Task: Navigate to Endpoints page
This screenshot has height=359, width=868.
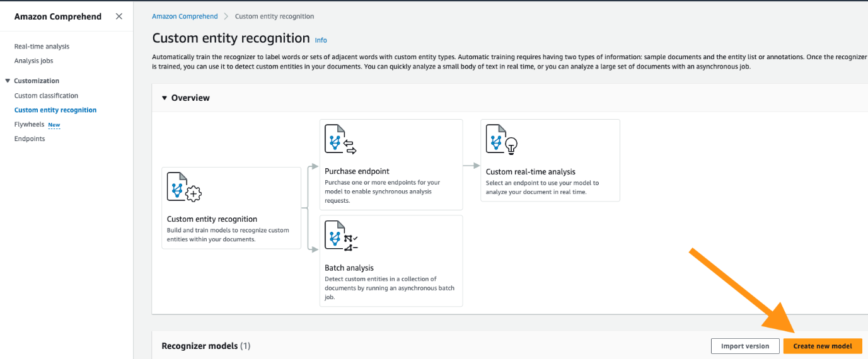Action: [30, 139]
